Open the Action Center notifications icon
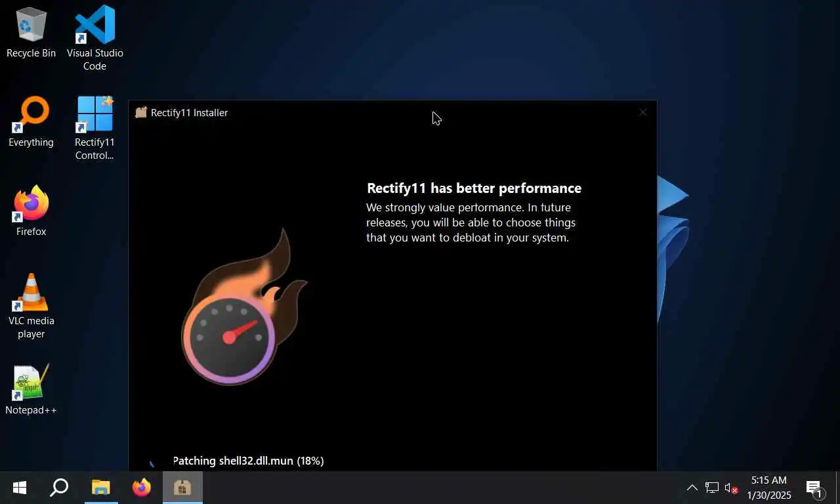The image size is (840, 504). pyautogui.click(x=815, y=488)
